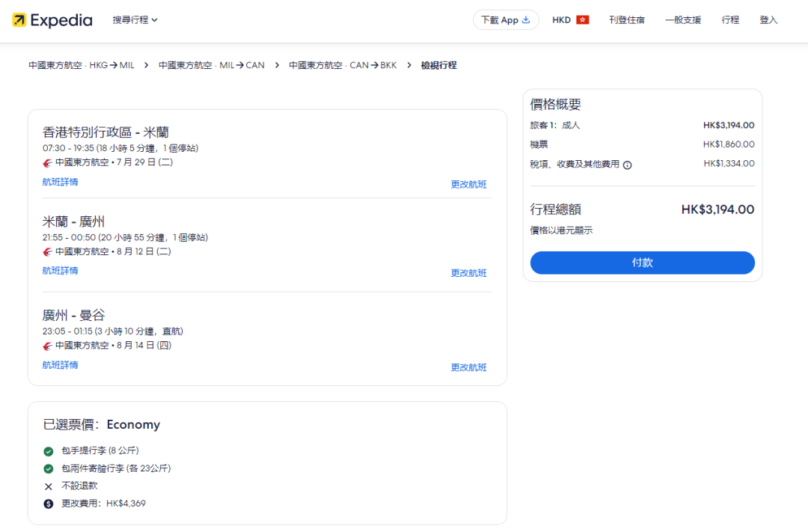Screen dimensions: 808x532
Task: Click 更改航班 for Hong Kong – Milan flight
Action: pos(468,185)
